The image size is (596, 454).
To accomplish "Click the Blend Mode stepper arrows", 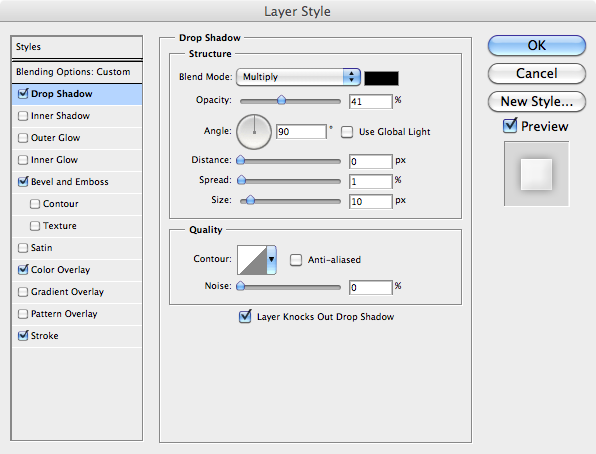I will [x=352, y=77].
